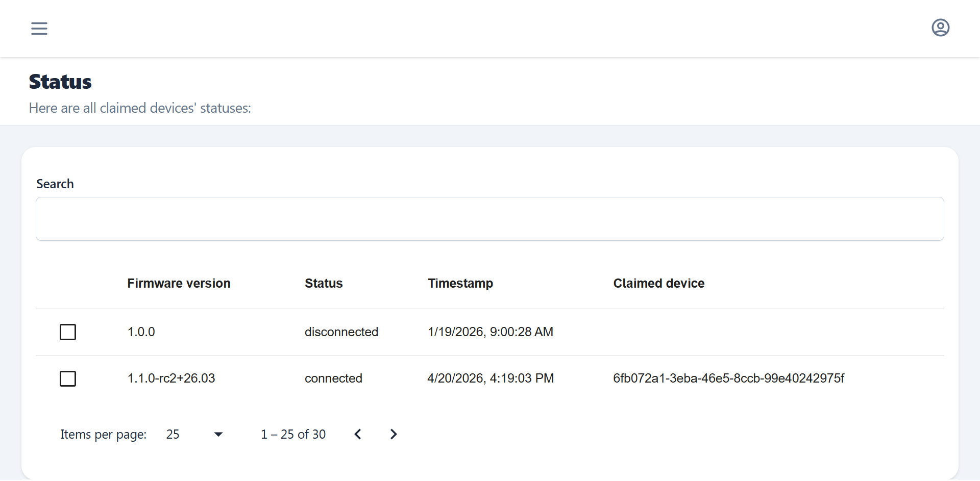Click the 1/19/2026, 9:00:28 AM timestamp
980x481 pixels.
(x=490, y=332)
